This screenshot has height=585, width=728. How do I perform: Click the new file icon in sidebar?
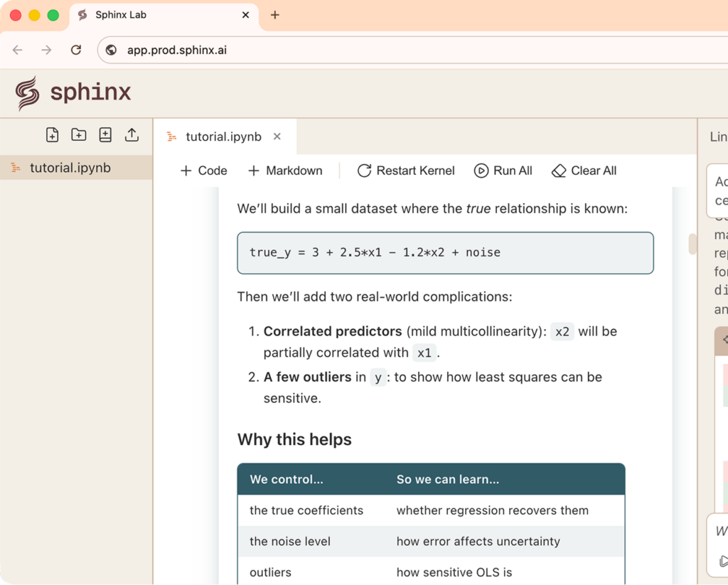pyautogui.click(x=52, y=135)
